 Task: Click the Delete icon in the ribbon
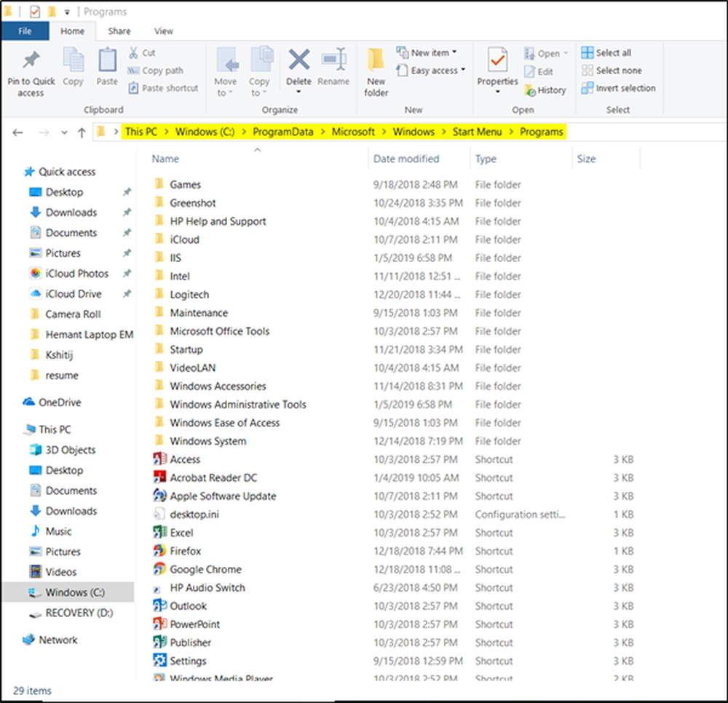(298, 62)
